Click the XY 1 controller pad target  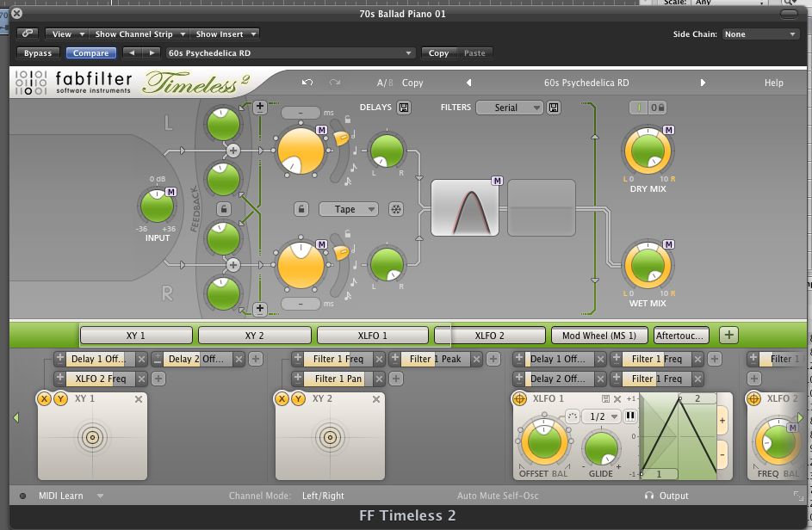tap(92, 437)
